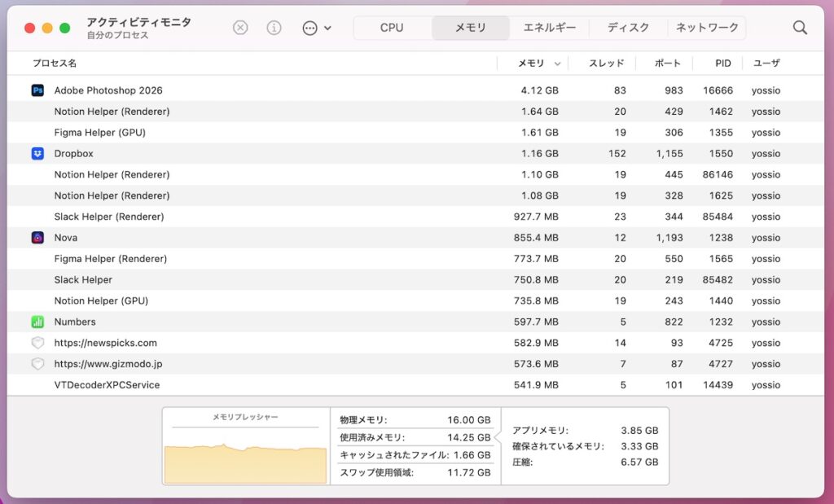Click the Dropbox app icon

click(37, 154)
